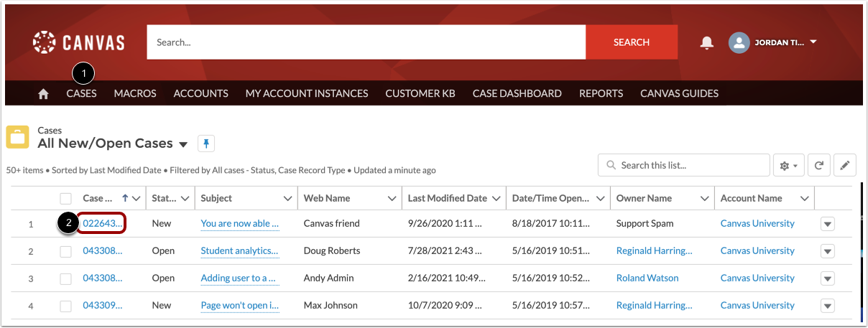Click into the Search this list field
The height and width of the screenshot is (328, 868).
tap(674, 165)
